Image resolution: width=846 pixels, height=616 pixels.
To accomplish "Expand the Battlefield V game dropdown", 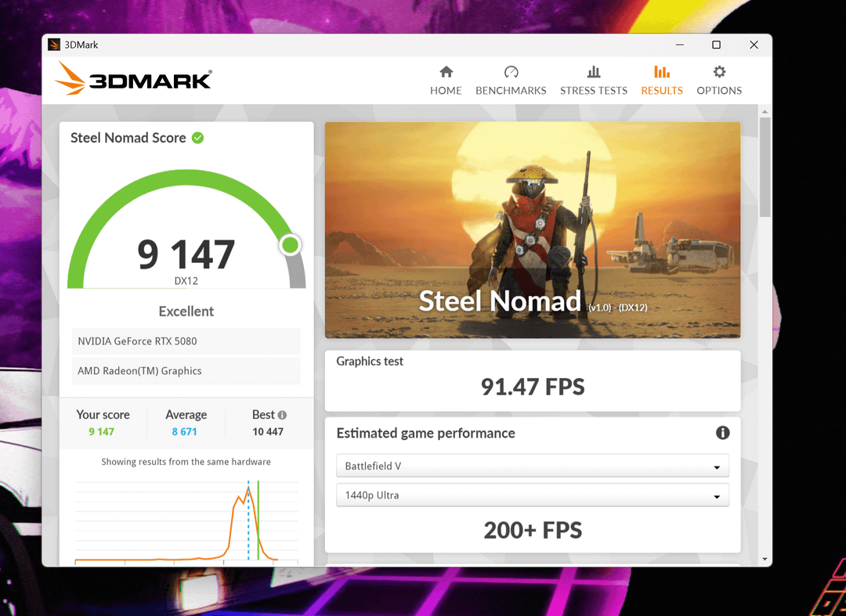I will [533, 466].
